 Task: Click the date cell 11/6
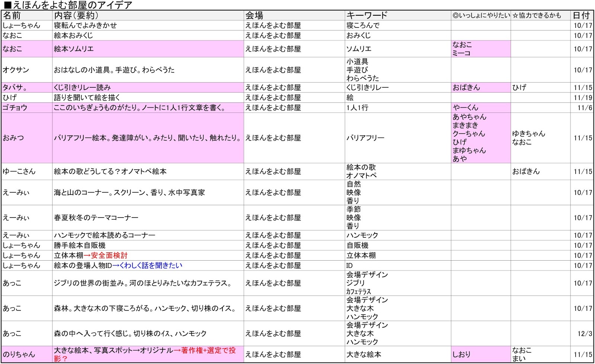tap(582, 107)
